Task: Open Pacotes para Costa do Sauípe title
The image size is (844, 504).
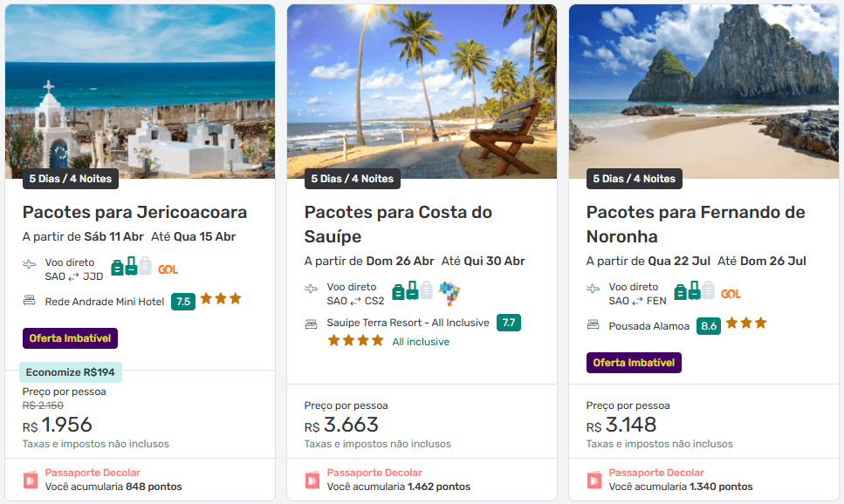Action: (398, 224)
